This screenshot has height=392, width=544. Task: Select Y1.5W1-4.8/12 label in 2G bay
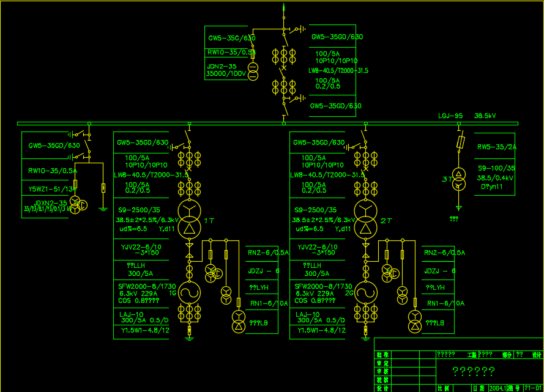(322, 330)
